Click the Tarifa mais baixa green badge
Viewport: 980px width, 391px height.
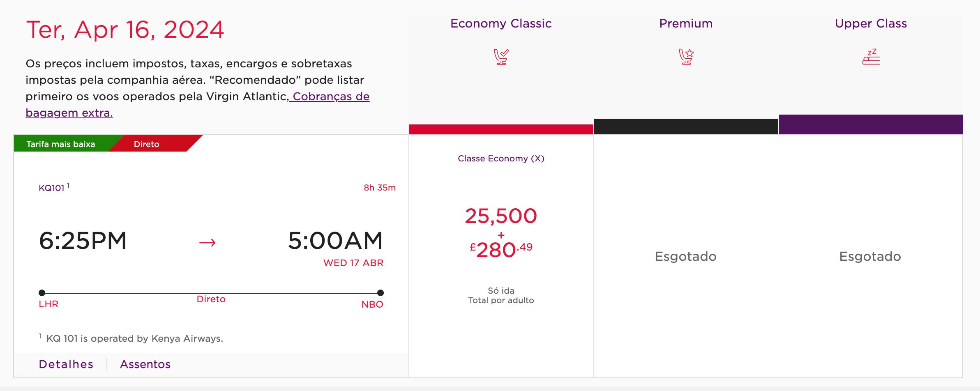click(x=62, y=144)
